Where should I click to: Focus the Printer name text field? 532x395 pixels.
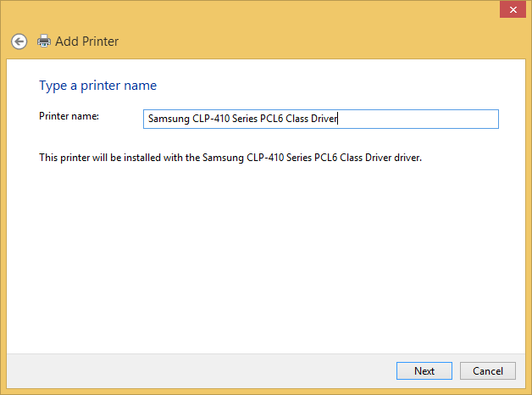pos(320,119)
